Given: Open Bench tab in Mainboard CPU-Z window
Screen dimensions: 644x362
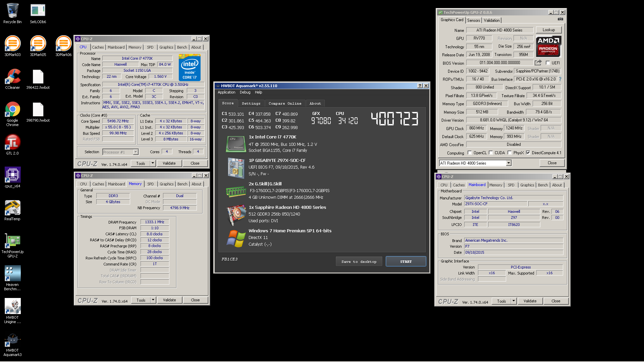Looking at the screenshot, I should [x=543, y=185].
